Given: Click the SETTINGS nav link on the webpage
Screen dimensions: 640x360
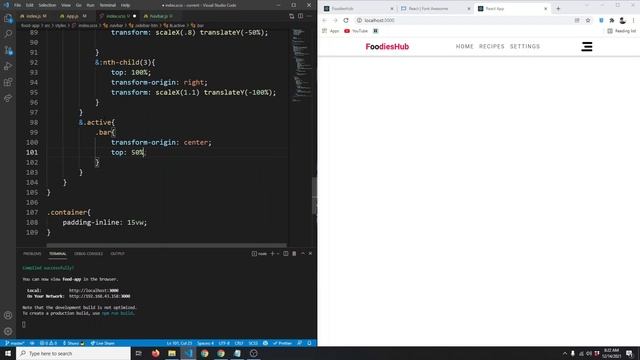Looking at the screenshot, I should [x=525, y=47].
